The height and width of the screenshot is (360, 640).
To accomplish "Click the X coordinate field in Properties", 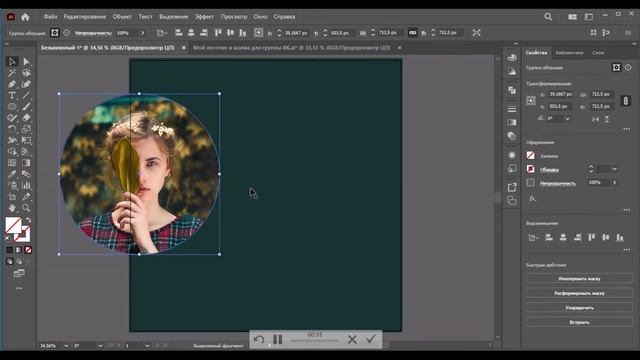I will (560, 94).
